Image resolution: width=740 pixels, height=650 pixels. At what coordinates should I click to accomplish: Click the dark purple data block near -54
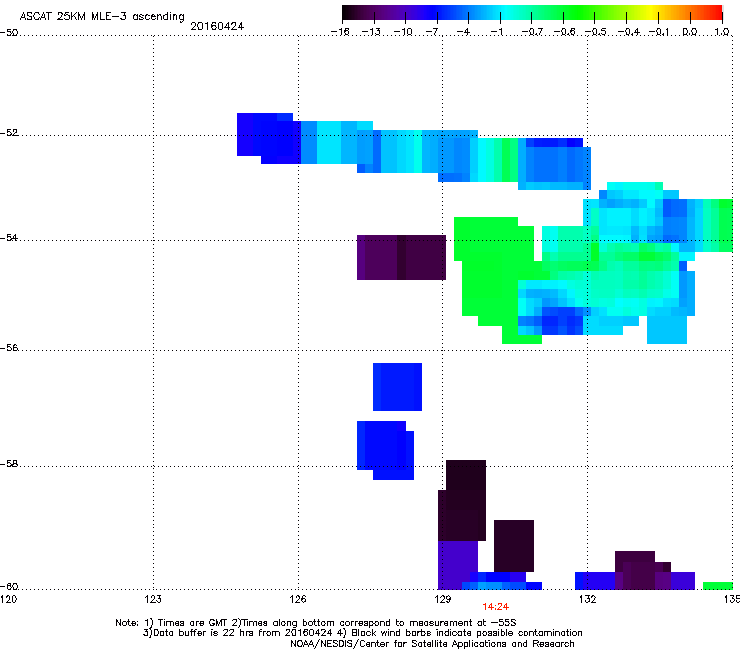pos(401,257)
